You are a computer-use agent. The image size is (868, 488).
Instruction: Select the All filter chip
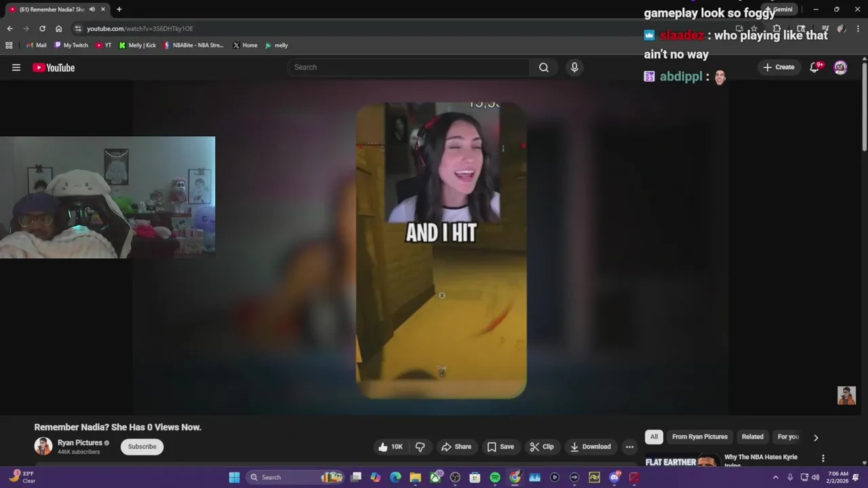[x=654, y=437]
